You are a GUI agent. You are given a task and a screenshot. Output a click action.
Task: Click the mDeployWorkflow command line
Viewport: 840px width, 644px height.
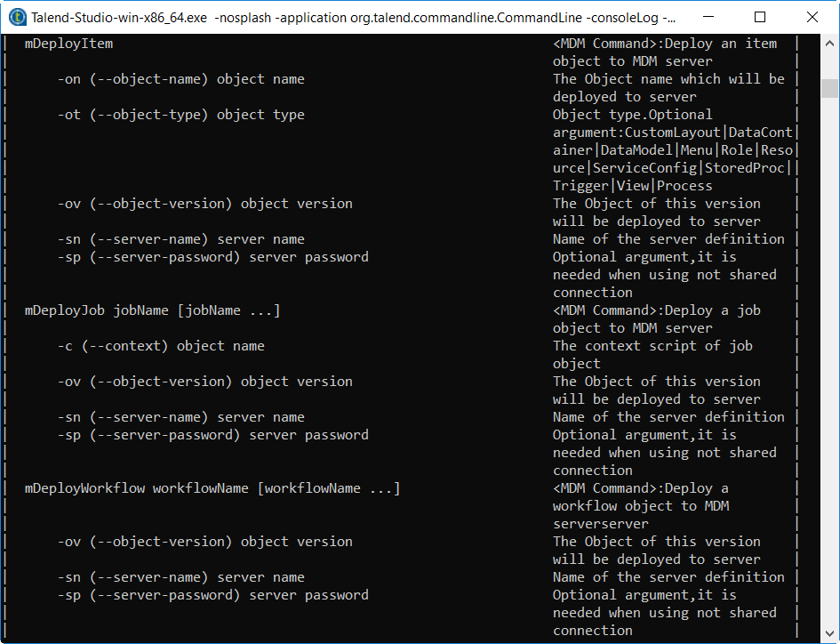pos(212,488)
